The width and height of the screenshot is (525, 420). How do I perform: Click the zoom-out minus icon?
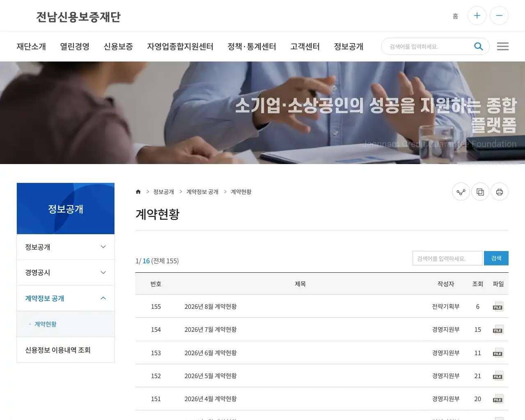click(499, 16)
